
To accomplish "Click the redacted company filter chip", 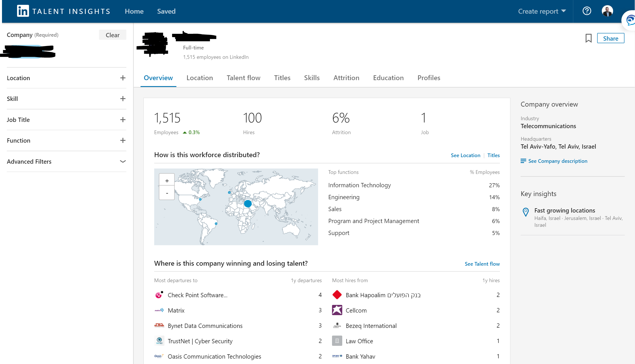I will tap(28, 51).
